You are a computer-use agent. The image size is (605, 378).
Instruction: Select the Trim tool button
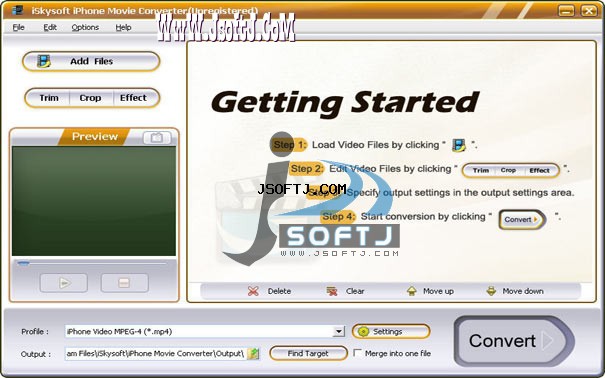click(x=48, y=98)
